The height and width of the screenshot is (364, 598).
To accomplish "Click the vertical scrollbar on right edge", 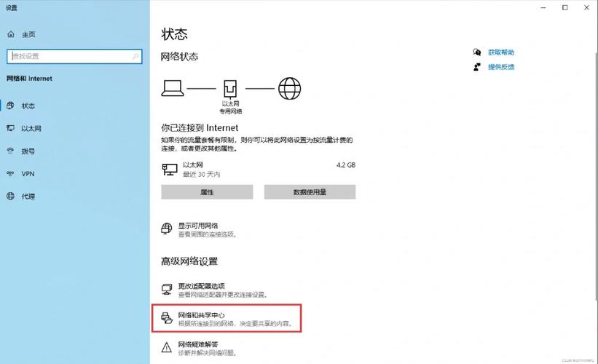I will click(x=595, y=175).
